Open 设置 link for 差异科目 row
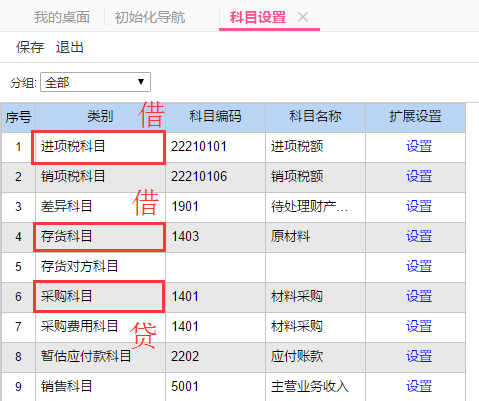 [x=419, y=207]
